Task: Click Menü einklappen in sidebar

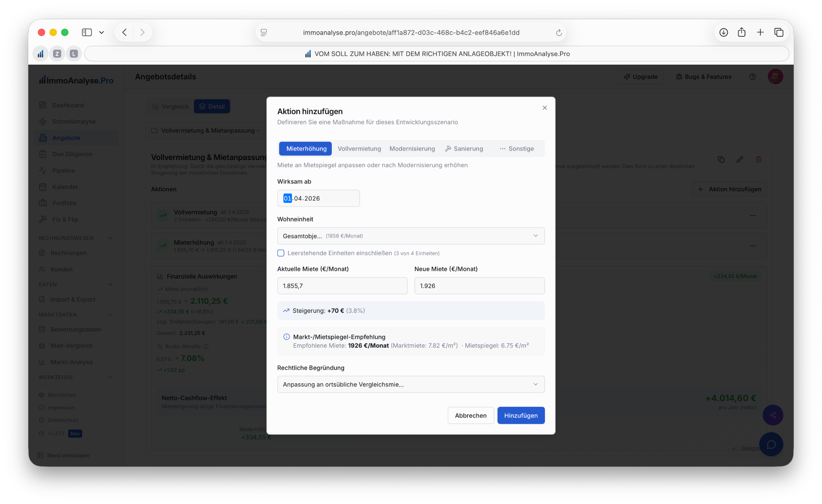Action: 64,456
